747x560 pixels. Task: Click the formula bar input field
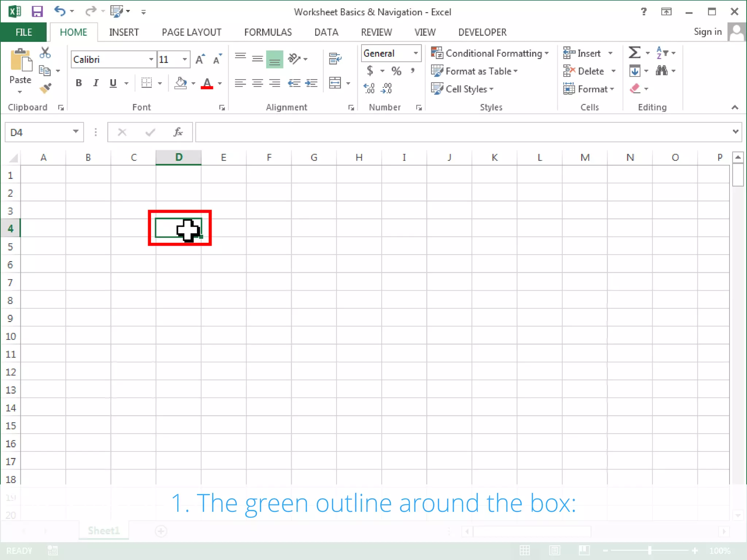[462, 132]
